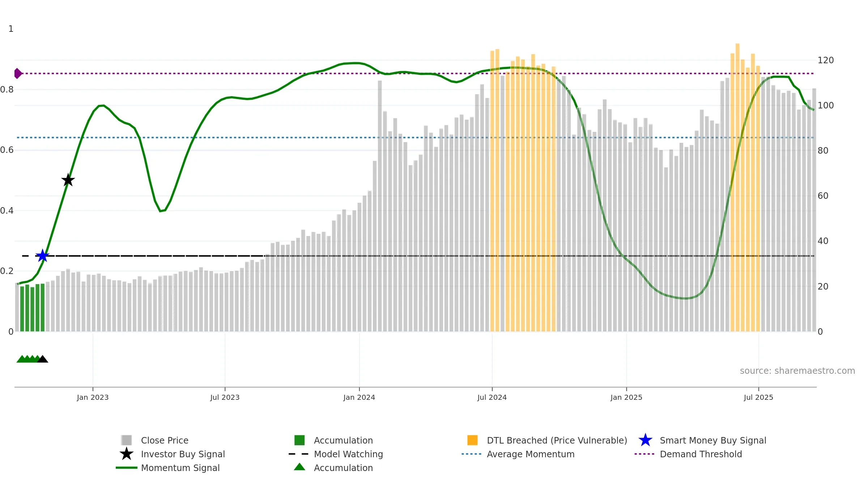Click the blue Smart Money Buy Signal star on chart
The image size is (868, 488).
click(43, 256)
